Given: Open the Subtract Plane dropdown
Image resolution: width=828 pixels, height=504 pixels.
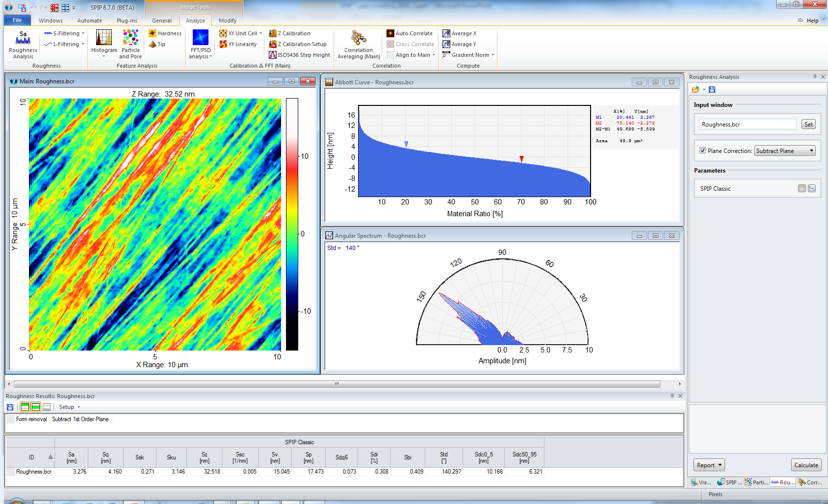Looking at the screenshot, I should (785, 151).
